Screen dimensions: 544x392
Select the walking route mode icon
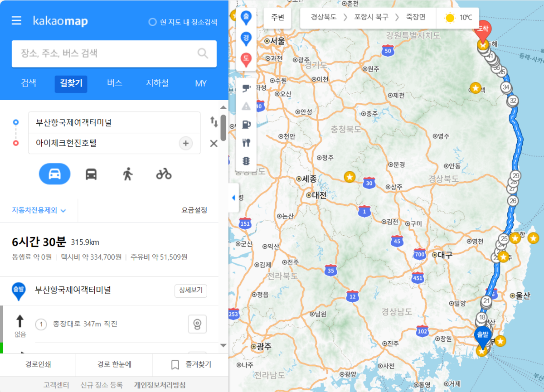127,174
